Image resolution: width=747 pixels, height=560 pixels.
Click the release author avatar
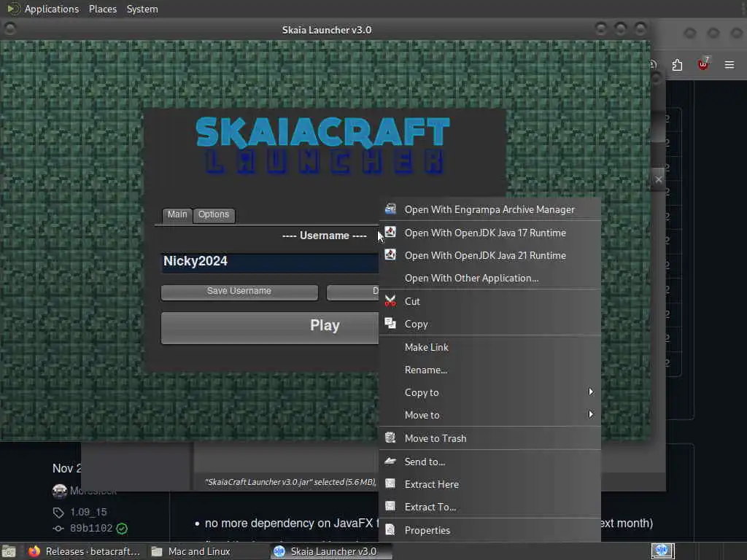(60, 491)
